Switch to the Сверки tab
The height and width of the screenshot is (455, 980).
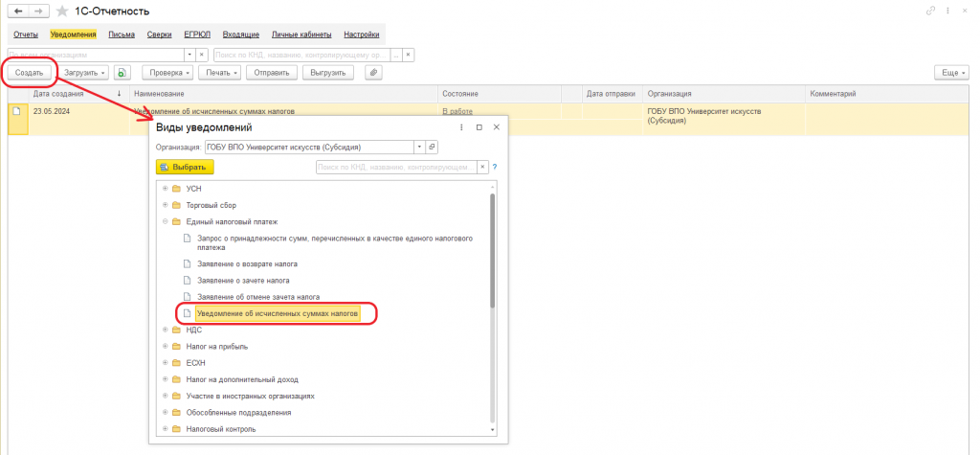tap(160, 34)
